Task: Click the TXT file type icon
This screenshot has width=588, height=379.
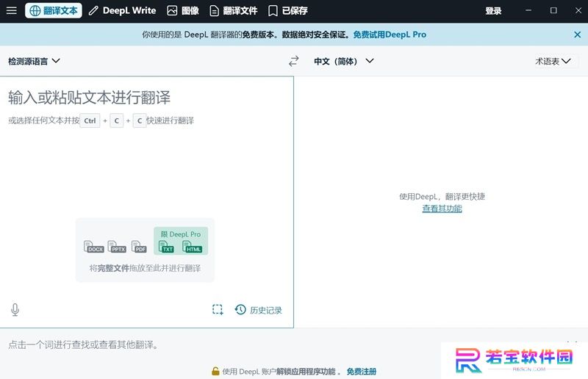Action: (166, 246)
